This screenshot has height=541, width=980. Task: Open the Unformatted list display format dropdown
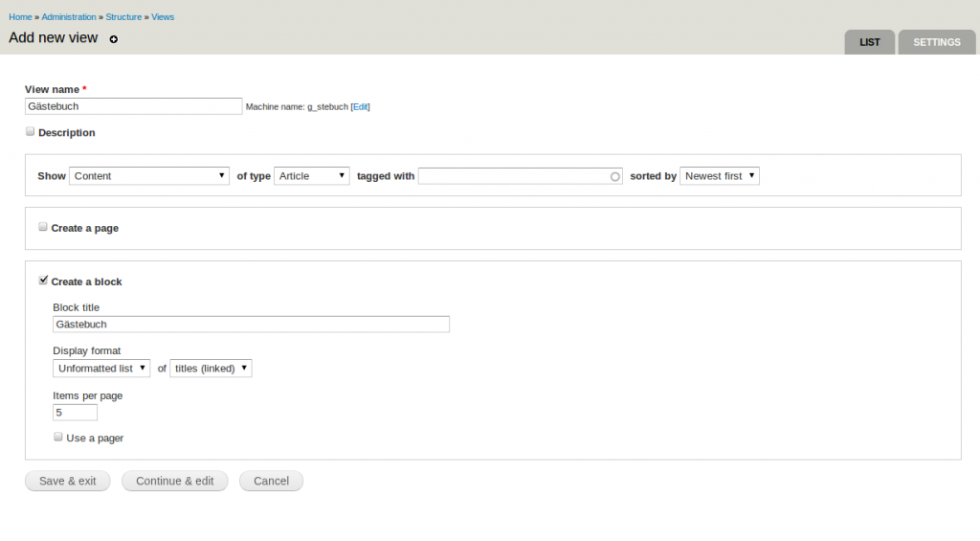point(101,369)
